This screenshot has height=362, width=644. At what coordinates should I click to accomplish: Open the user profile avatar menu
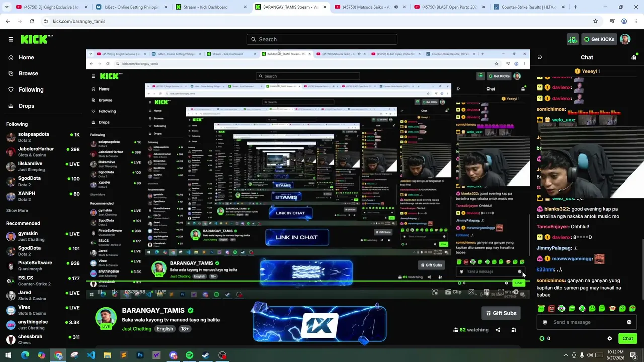[x=625, y=39]
